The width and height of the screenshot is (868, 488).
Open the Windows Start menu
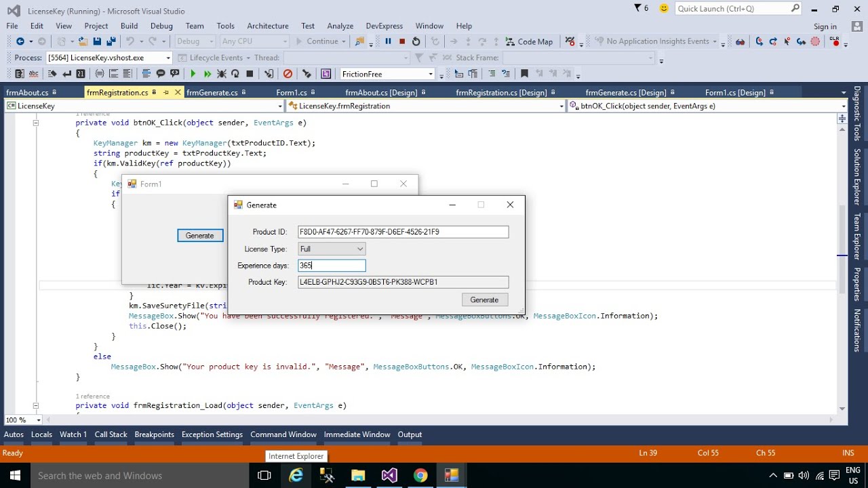[15, 476]
